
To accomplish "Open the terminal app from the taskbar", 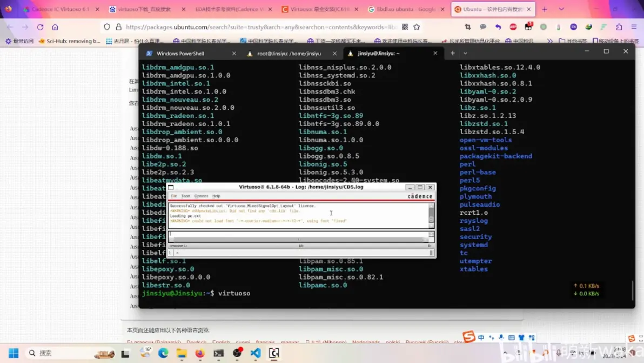I will (218, 353).
